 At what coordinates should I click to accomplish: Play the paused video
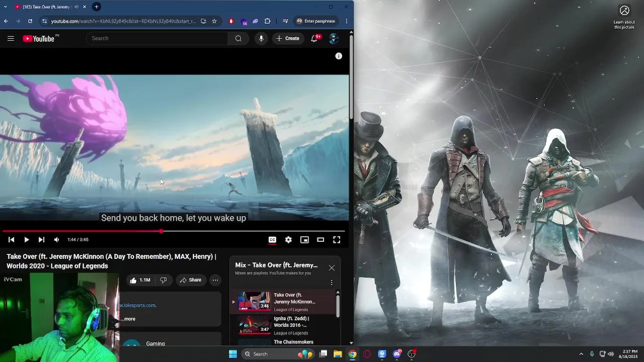pos(26,240)
